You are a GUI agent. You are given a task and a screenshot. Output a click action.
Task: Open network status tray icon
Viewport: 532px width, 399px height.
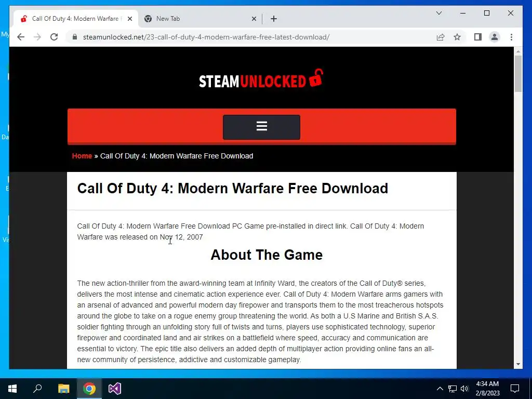pyautogui.click(x=453, y=389)
